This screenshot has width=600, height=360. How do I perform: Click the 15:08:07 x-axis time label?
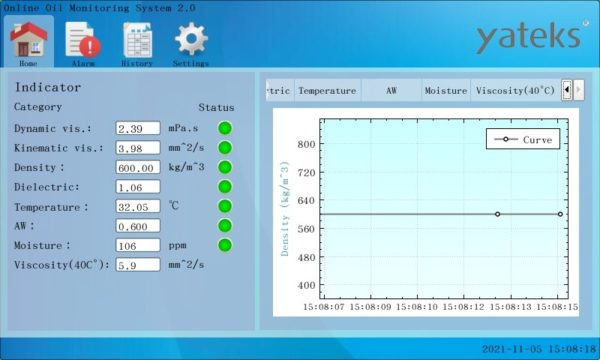(x=324, y=307)
